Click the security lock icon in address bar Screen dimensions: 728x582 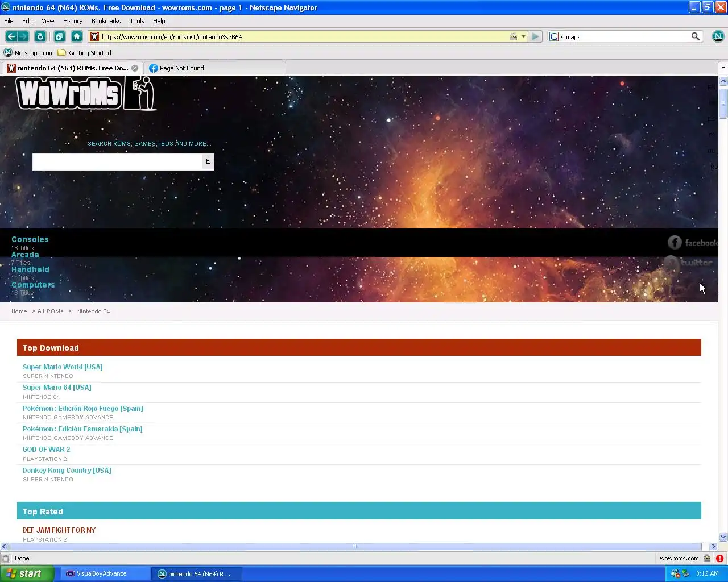514,36
